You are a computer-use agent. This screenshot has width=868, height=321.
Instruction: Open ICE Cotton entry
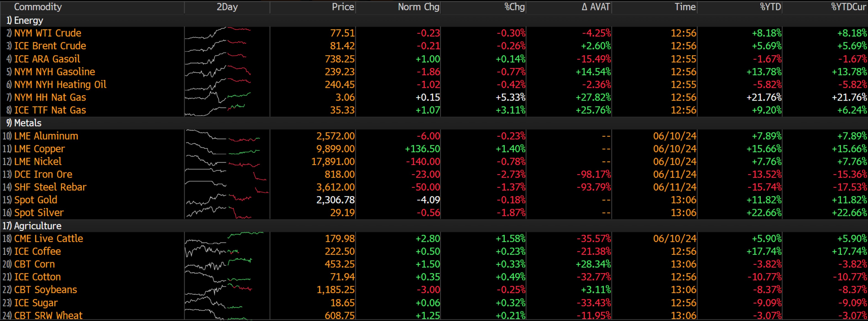point(37,277)
